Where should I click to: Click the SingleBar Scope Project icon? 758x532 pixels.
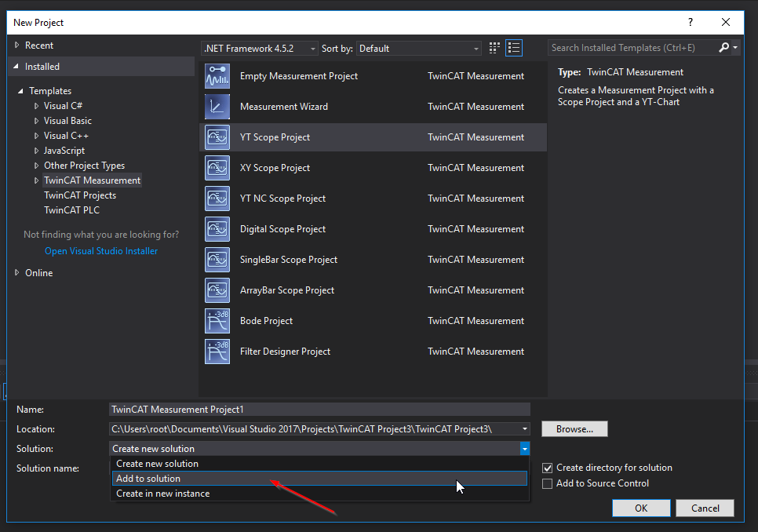click(x=217, y=260)
